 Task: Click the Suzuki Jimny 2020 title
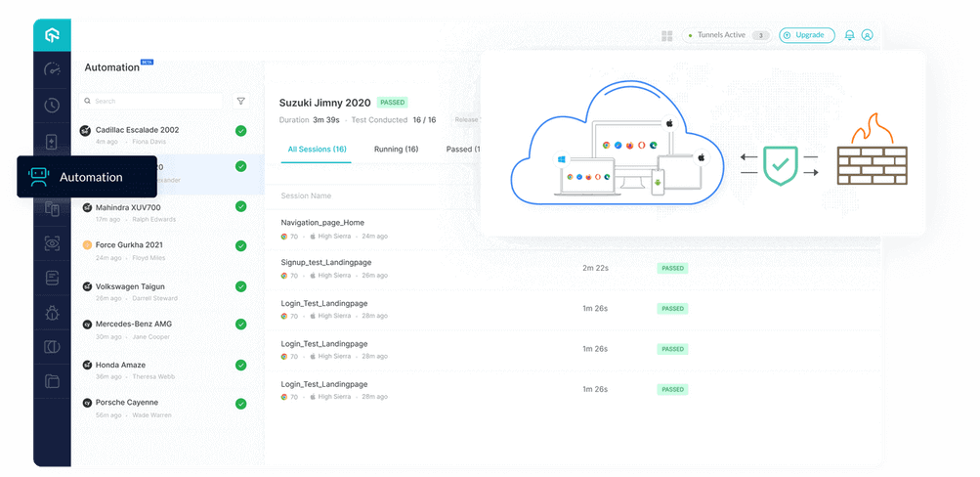325,103
